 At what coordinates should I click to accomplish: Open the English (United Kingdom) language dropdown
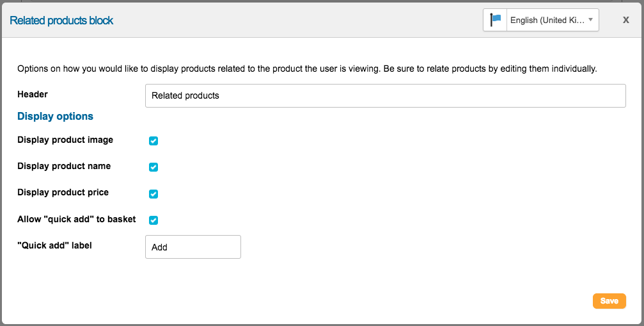pyautogui.click(x=547, y=20)
